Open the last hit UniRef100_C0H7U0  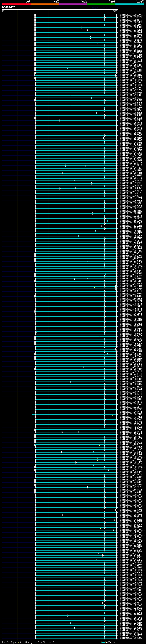click(131, 638)
